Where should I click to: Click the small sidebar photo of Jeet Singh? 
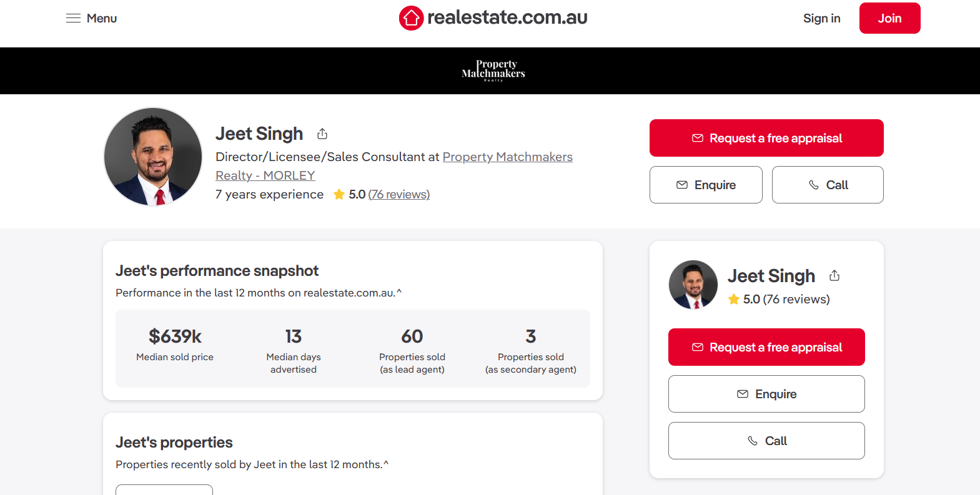(x=693, y=285)
